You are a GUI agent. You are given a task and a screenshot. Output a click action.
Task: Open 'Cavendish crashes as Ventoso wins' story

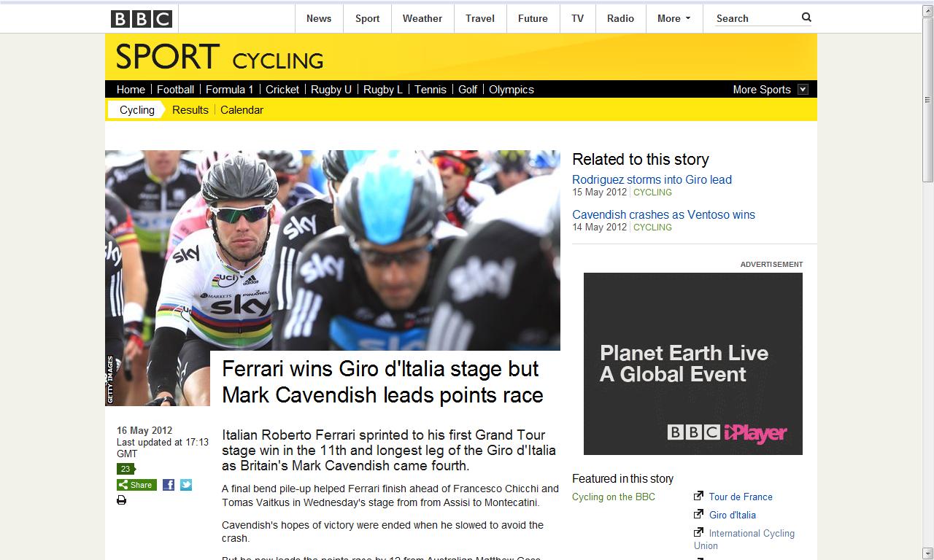click(663, 214)
